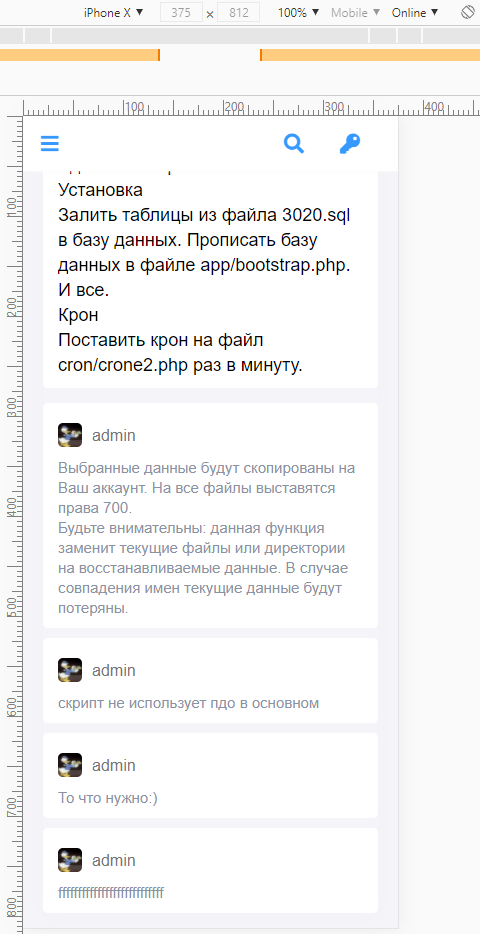Click admin avatar on "То что нужно:)" comment

coord(70,765)
